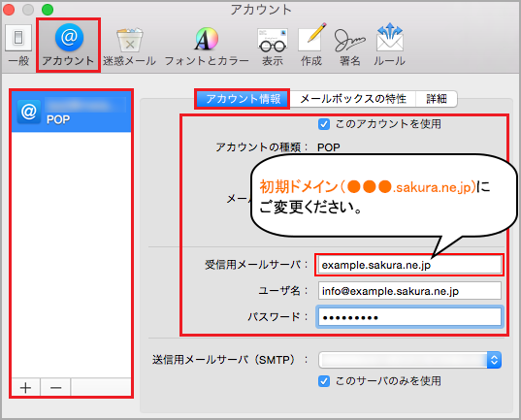Viewport: 521px width, 420px height.
Task: Toggle the このアカウントを使用 checkbox
Action: 324,124
